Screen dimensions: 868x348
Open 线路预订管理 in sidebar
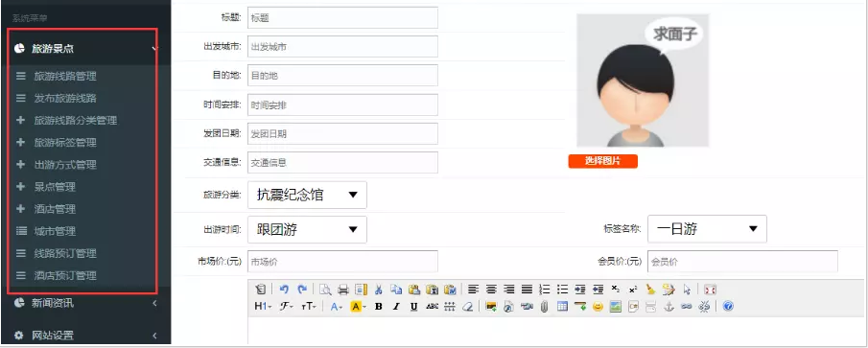(x=65, y=253)
